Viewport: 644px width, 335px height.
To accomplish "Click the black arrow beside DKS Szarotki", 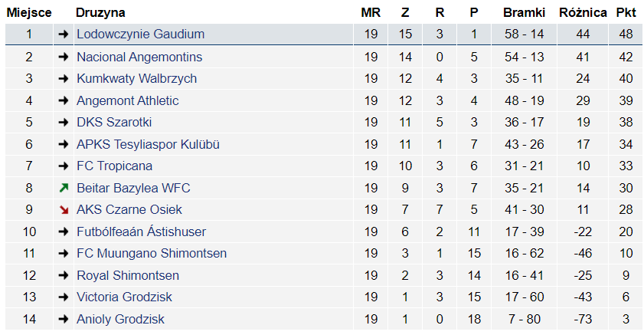I will pyautogui.click(x=64, y=123).
